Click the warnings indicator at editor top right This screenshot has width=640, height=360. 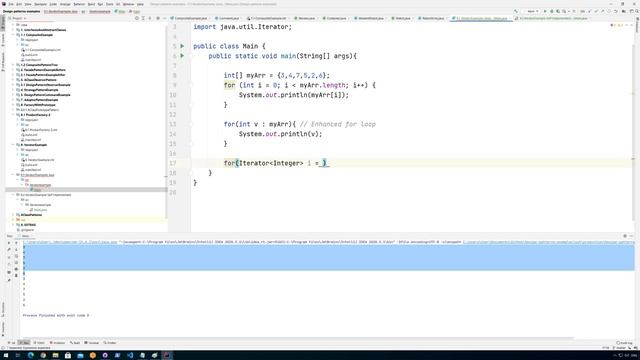pos(618,25)
